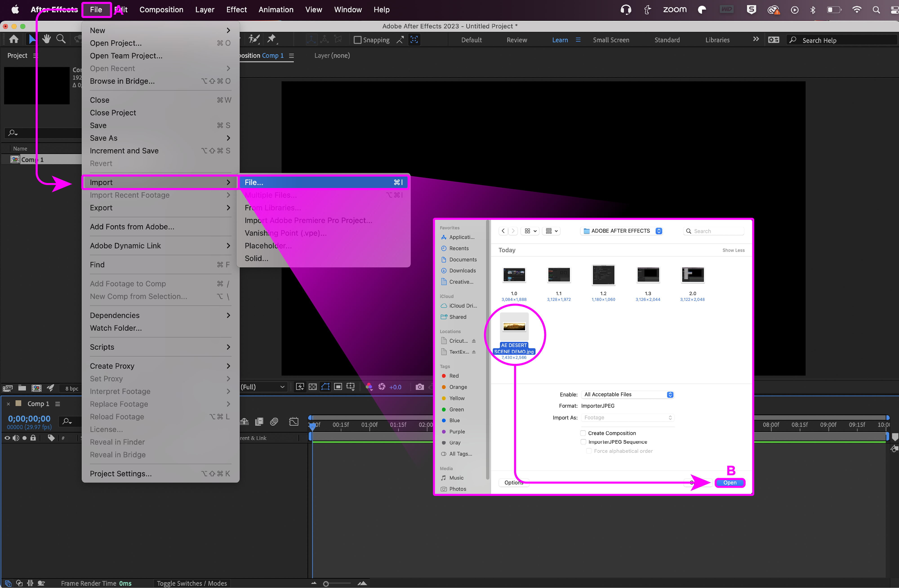Toggle transparency grid in viewer
899x588 pixels.
312,387
